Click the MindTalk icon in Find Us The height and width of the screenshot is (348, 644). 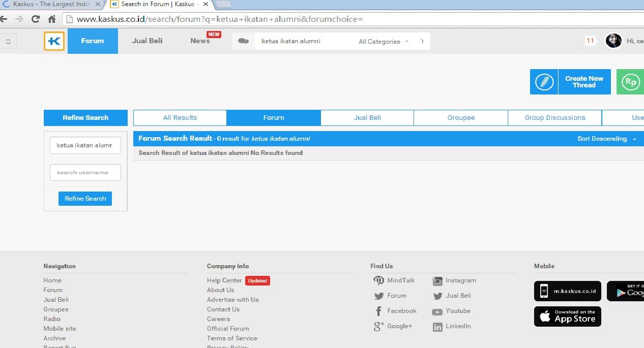coord(378,280)
